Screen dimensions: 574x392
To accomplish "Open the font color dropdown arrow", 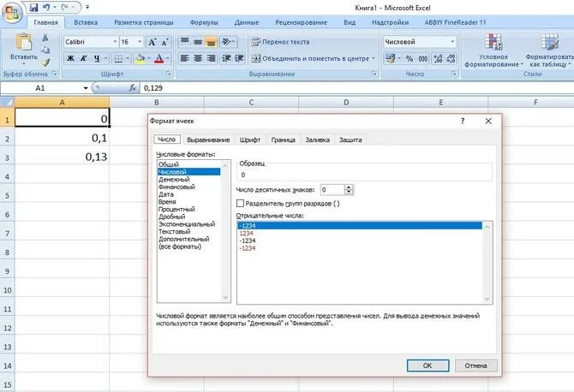I will point(168,58).
